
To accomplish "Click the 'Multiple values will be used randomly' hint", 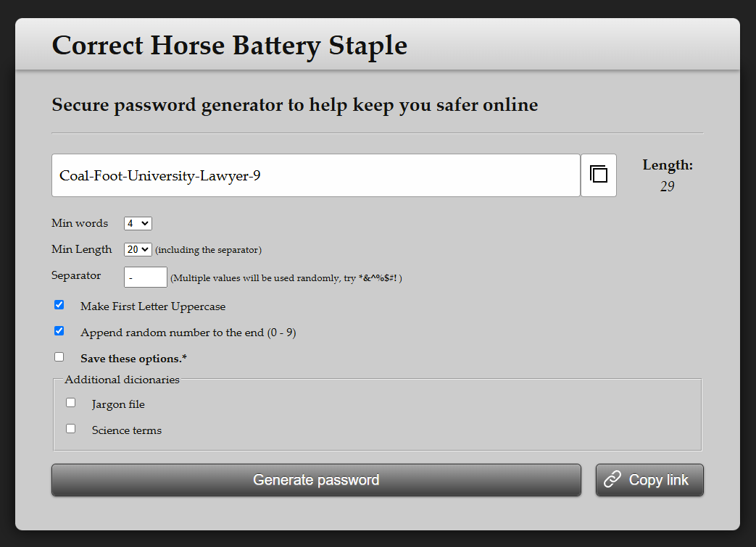I will click(286, 278).
